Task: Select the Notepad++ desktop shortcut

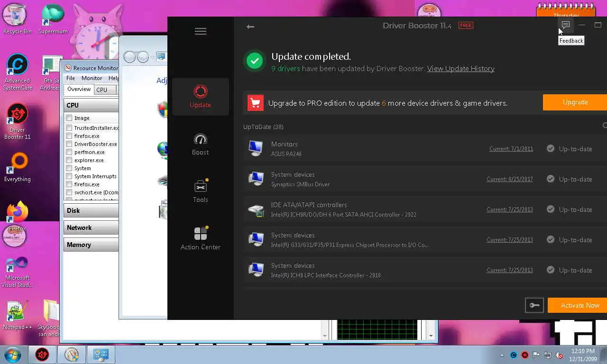Action: click(x=17, y=315)
